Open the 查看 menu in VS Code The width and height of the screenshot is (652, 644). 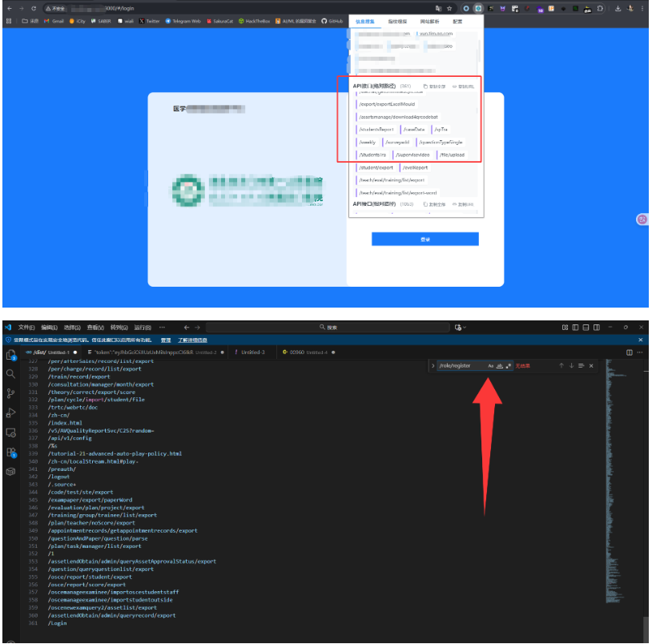coord(95,328)
